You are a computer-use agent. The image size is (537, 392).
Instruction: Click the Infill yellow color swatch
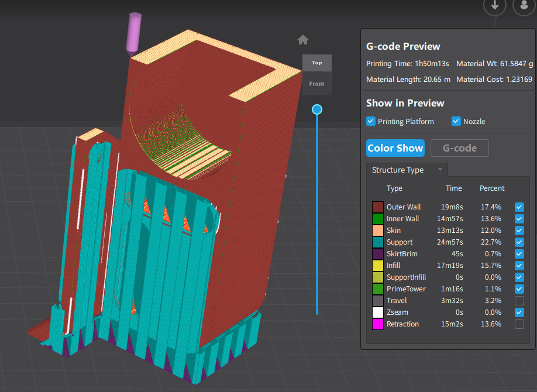pos(377,266)
